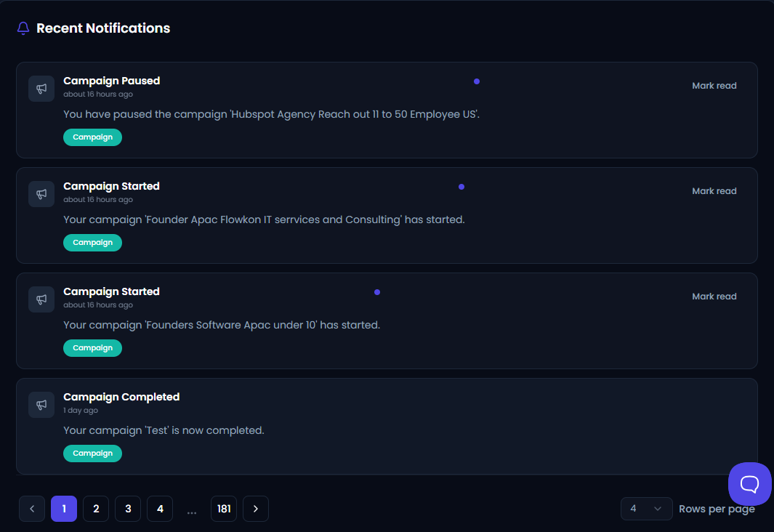Mark read the Flowkon IT services notification
The height and width of the screenshot is (532, 774).
pos(714,191)
